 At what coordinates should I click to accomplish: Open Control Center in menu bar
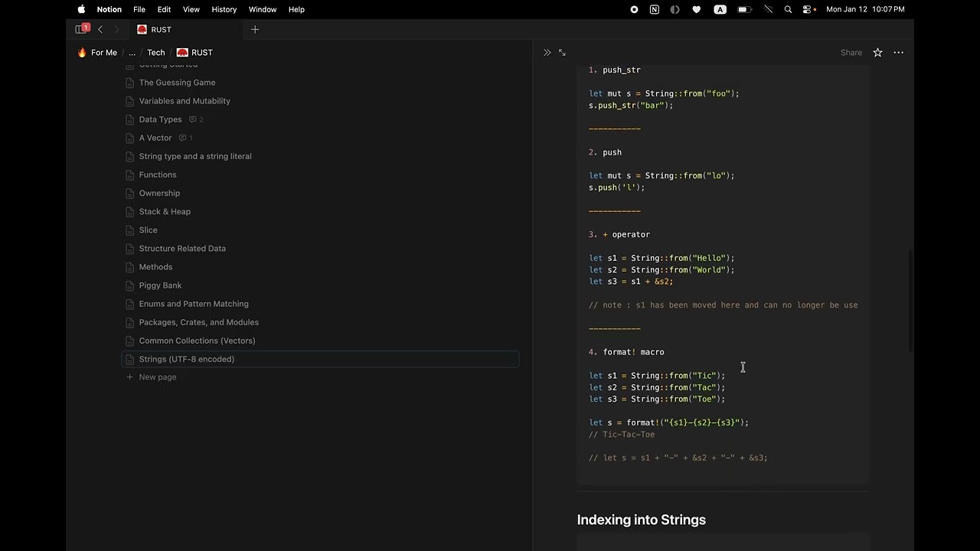pos(808,9)
